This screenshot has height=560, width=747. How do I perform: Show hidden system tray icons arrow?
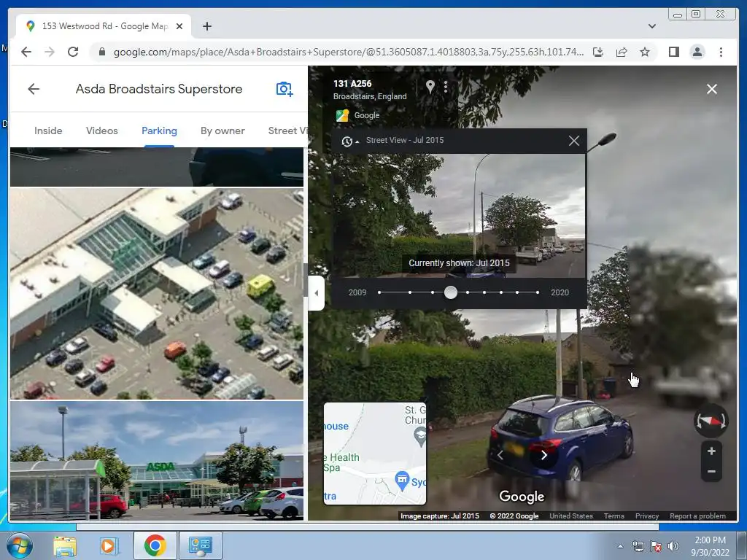[620, 546]
